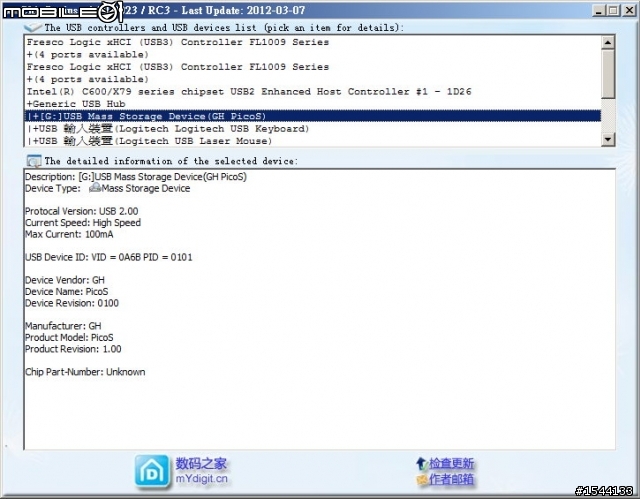Select first '+(4 ports available)' row

(312, 55)
